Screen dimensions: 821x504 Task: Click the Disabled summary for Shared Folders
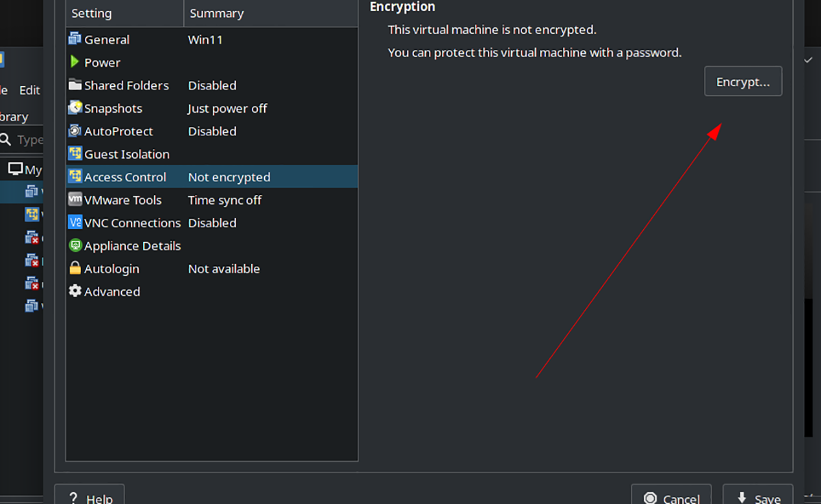point(212,85)
